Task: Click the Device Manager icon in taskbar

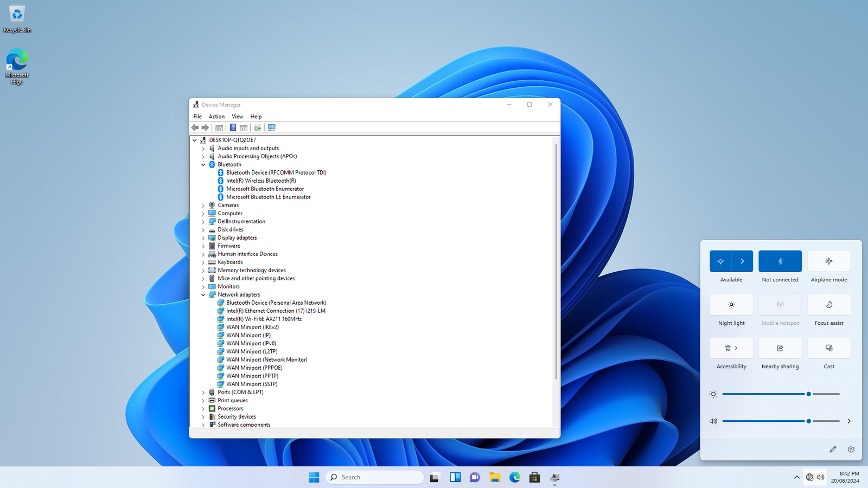Action: click(554, 477)
